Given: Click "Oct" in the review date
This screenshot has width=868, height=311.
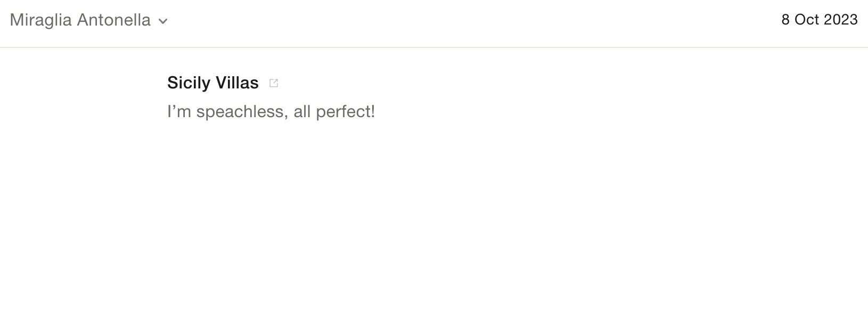Looking at the screenshot, I should (x=807, y=20).
